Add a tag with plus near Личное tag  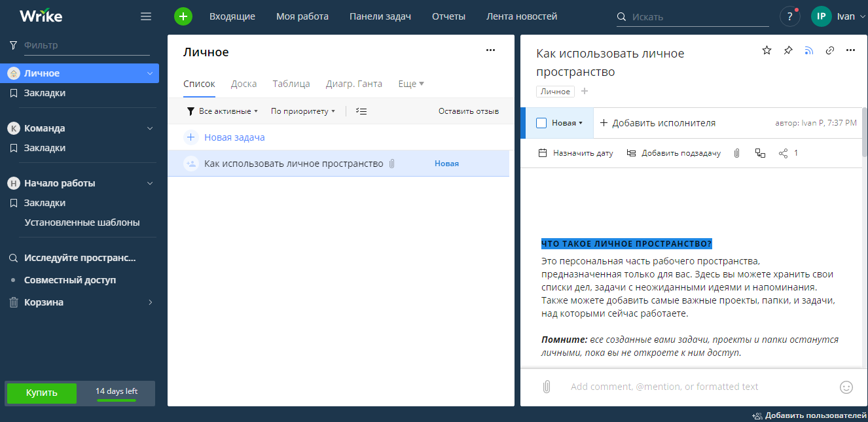coord(585,92)
